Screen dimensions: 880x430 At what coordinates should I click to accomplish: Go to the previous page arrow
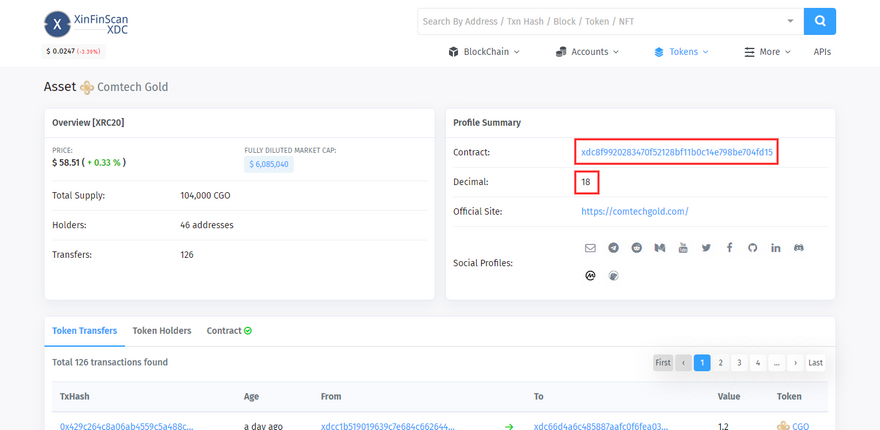click(x=683, y=363)
